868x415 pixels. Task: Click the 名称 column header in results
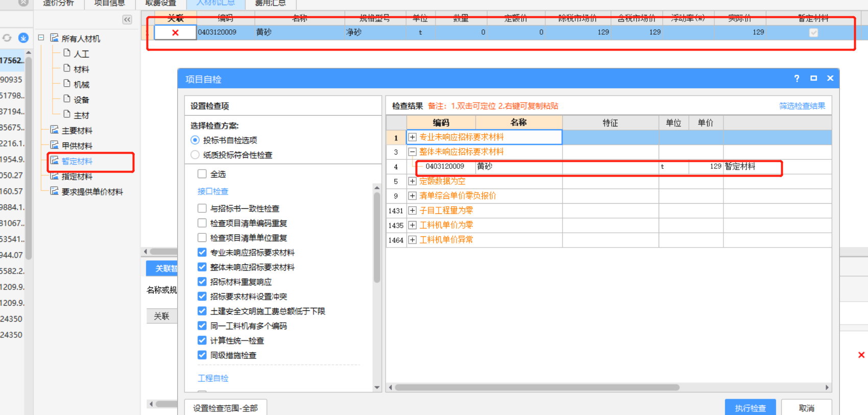(519, 123)
